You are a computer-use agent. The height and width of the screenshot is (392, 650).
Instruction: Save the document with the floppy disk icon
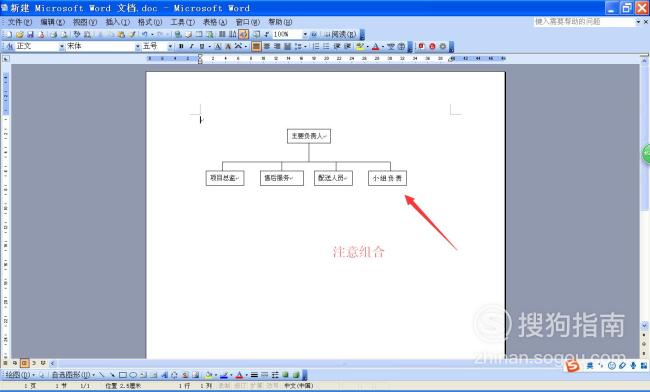click(x=30, y=34)
